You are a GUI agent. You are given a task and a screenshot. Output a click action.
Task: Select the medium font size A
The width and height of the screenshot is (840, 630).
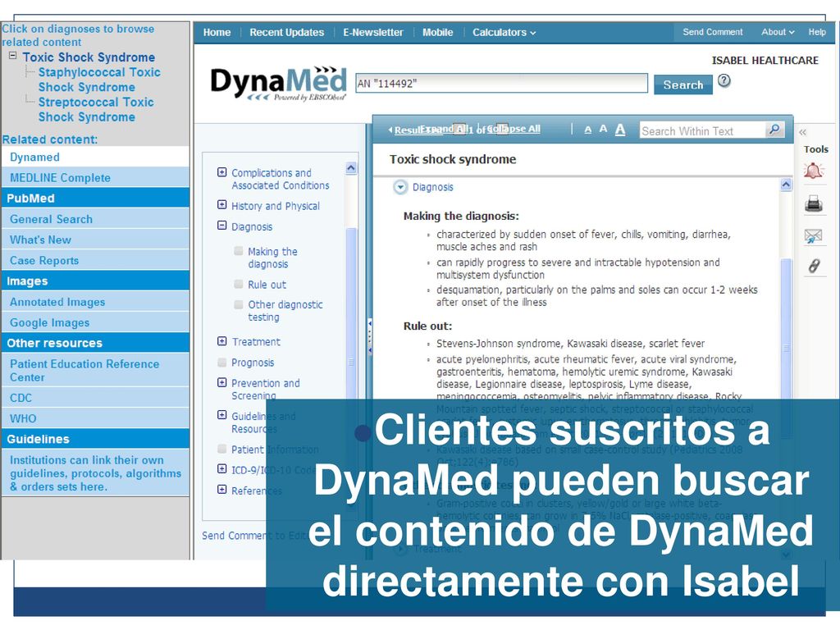coord(603,129)
